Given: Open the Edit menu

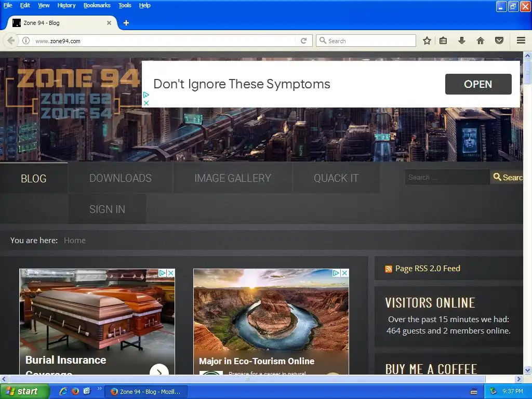Looking at the screenshot, I should [25, 5].
